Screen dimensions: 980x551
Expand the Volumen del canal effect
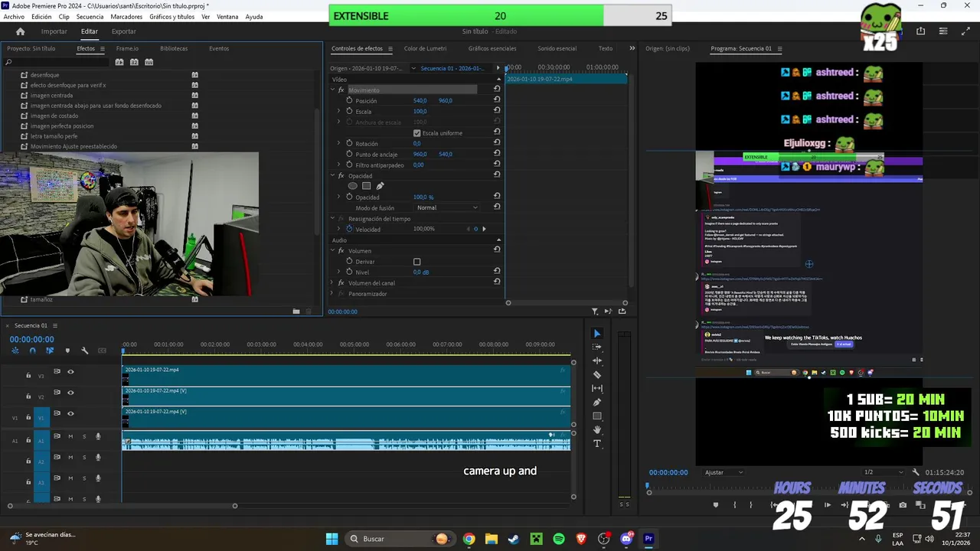(x=333, y=283)
